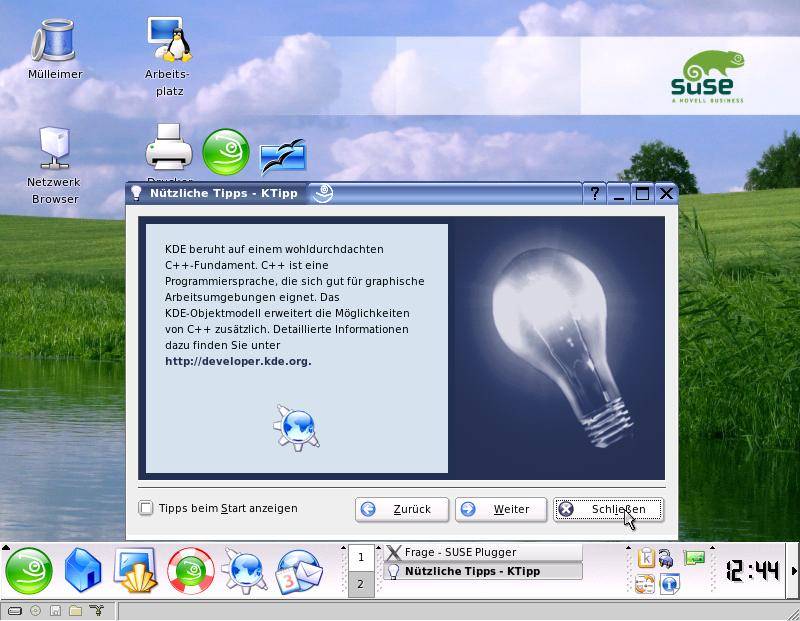Screen dimensions: 800x621
Task: Click the small arrow handle above SUSE menu
Action: coord(6,548)
